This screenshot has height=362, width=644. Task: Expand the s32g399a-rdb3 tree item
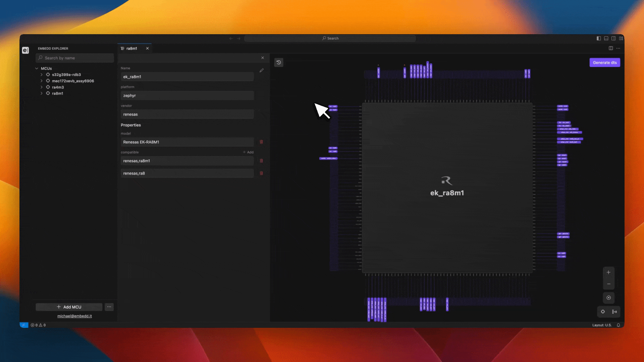coord(42,74)
